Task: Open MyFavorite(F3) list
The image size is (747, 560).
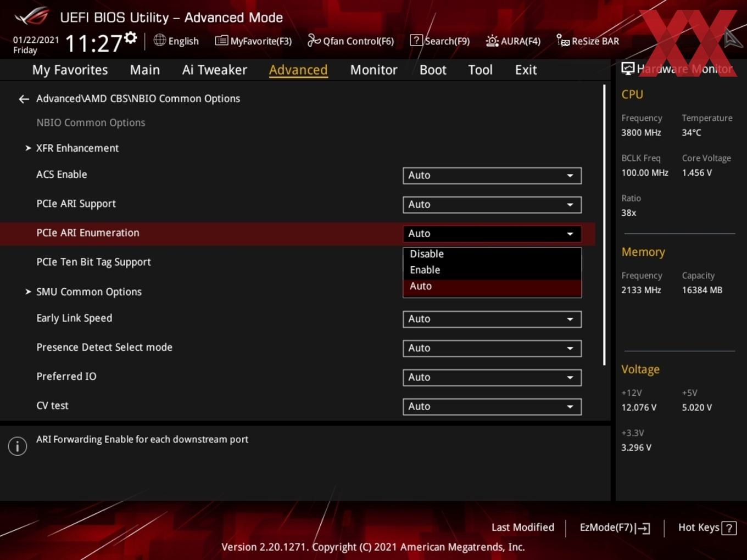Action: point(253,41)
